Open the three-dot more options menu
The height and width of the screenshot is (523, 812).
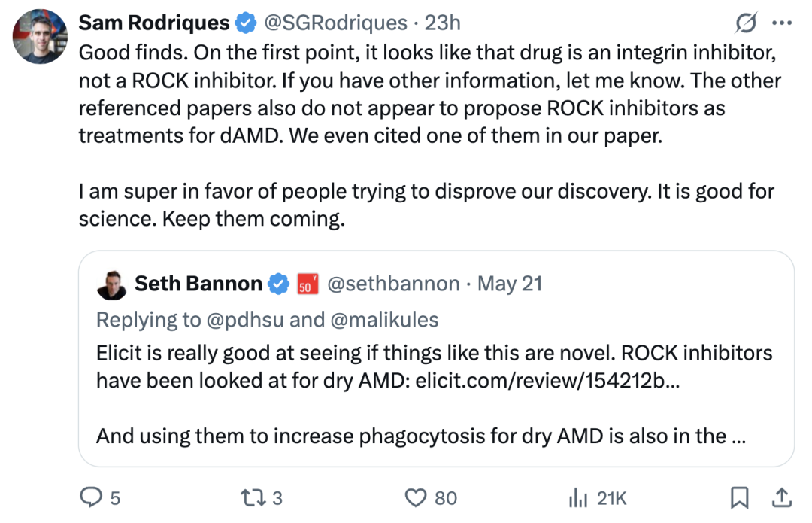point(782,23)
